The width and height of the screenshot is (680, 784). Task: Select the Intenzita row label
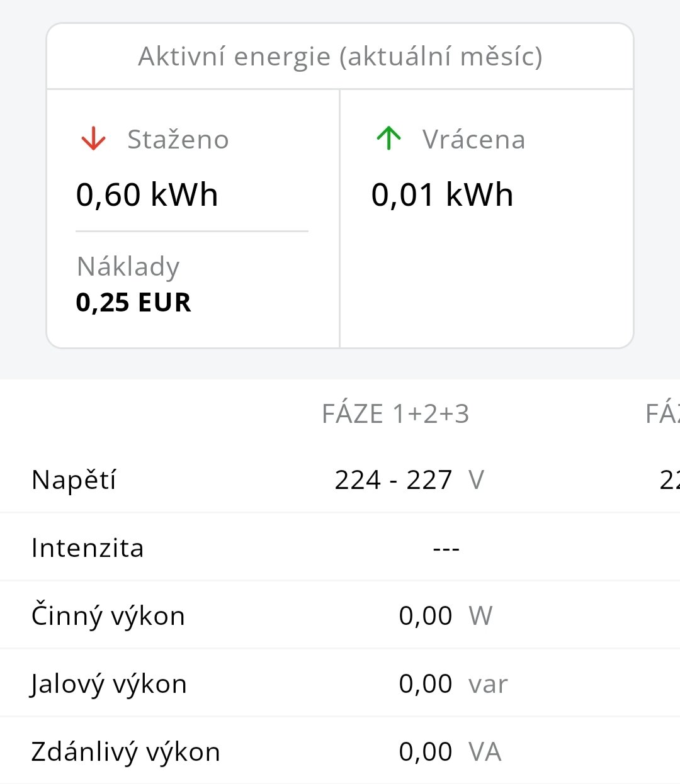[88, 548]
